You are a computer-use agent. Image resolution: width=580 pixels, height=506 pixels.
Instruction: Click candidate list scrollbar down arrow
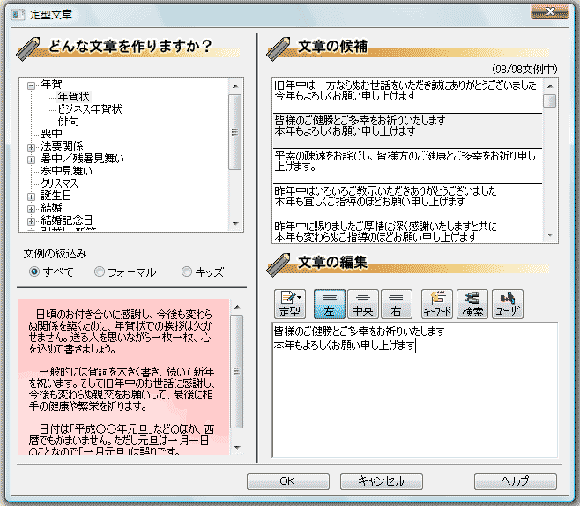[550, 235]
